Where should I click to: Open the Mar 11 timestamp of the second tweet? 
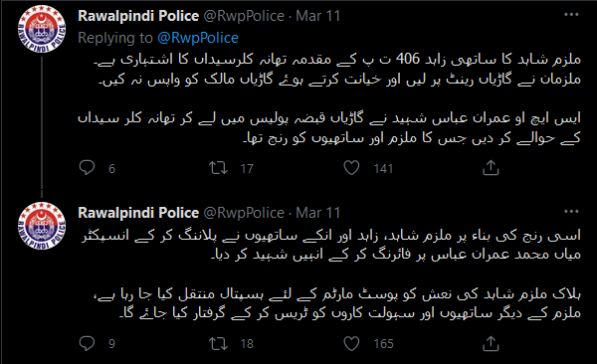pyautogui.click(x=318, y=213)
